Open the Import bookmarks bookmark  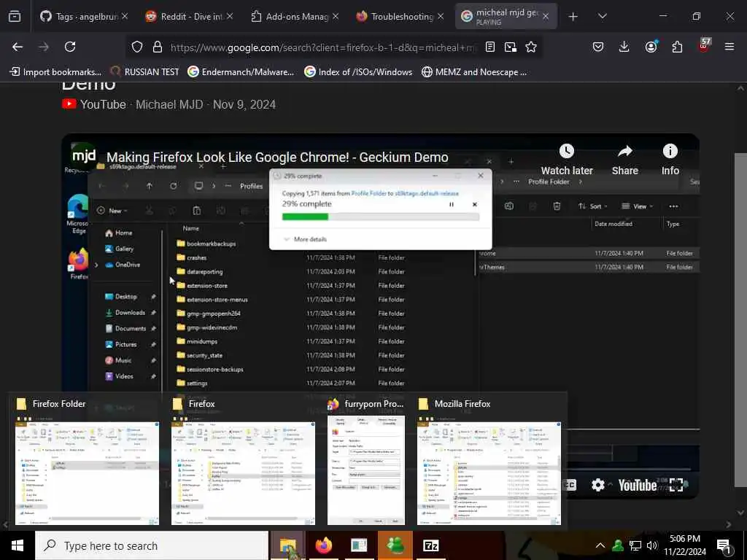click(55, 72)
